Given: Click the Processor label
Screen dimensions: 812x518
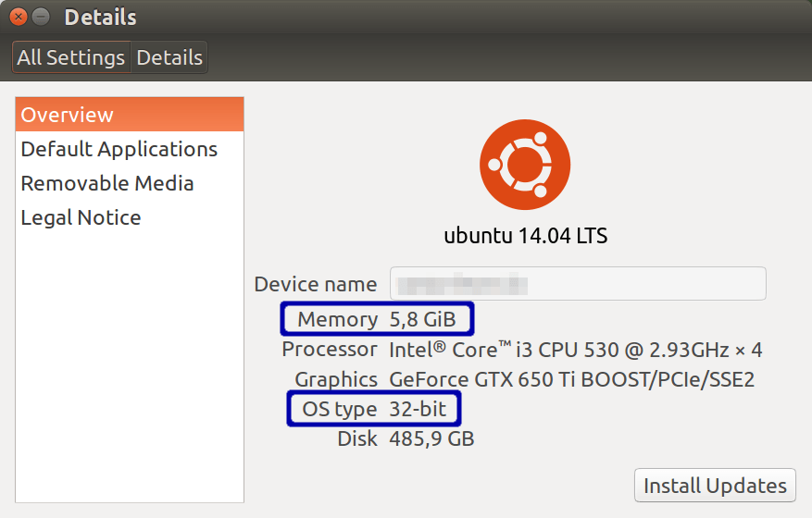Looking at the screenshot, I should point(330,350).
